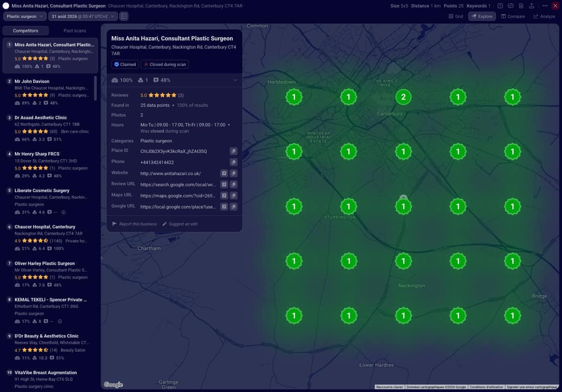Open the Plastic surgeon keyword dropdown
The height and width of the screenshot is (392, 562).
(25, 16)
